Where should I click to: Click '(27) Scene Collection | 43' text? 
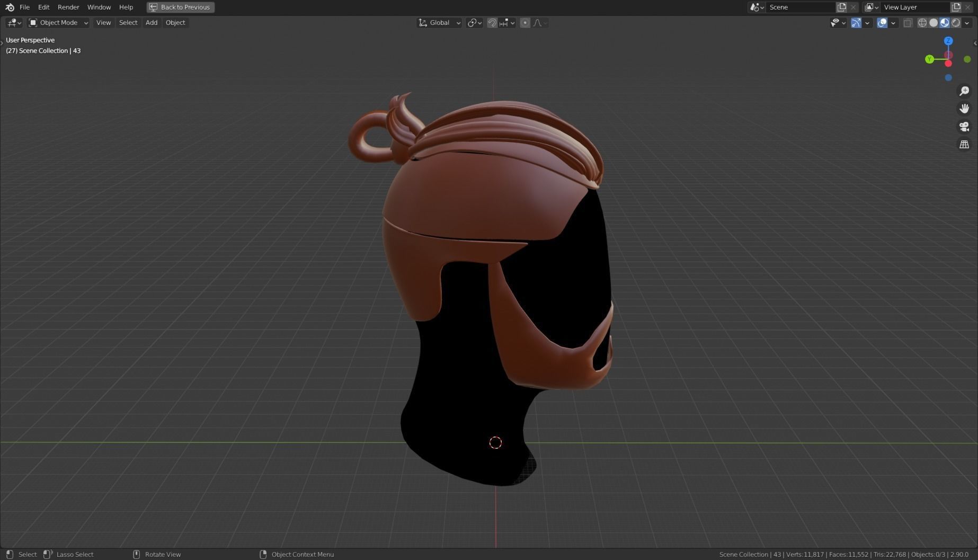point(43,51)
